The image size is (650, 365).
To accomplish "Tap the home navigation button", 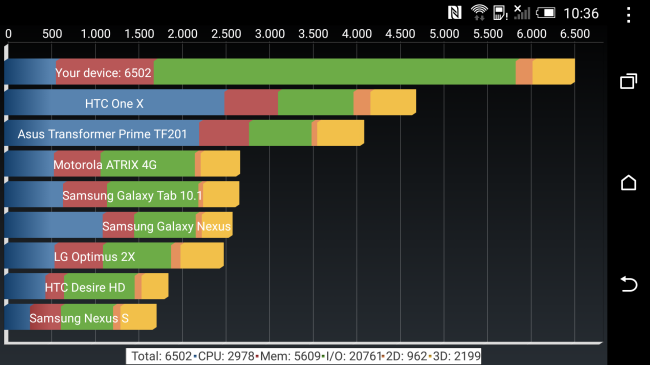I will [628, 182].
